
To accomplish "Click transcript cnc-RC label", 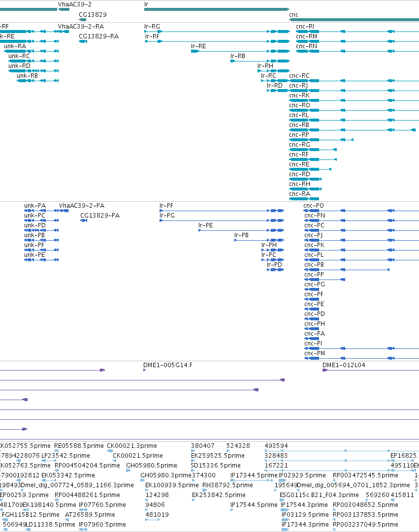I will [x=299, y=76].
